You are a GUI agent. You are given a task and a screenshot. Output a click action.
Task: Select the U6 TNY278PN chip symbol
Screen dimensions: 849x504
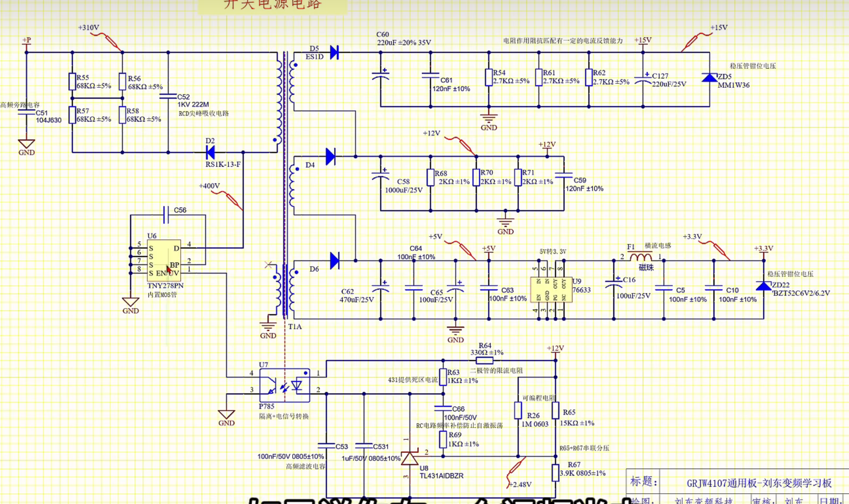point(164,260)
